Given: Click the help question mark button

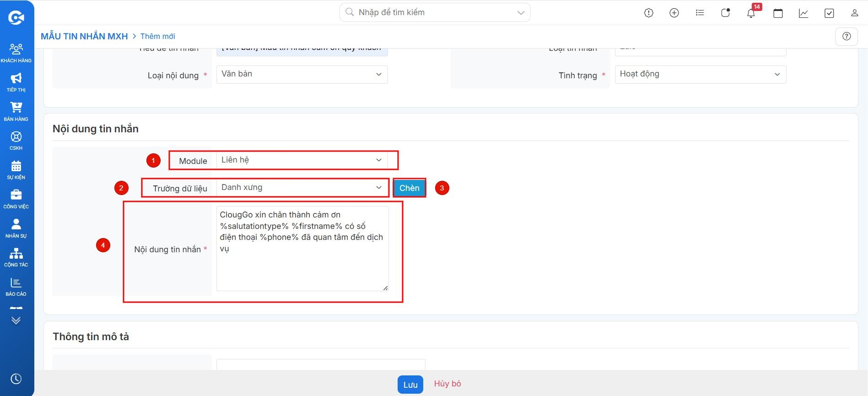Looking at the screenshot, I should pyautogui.click(x=846, y=36).
